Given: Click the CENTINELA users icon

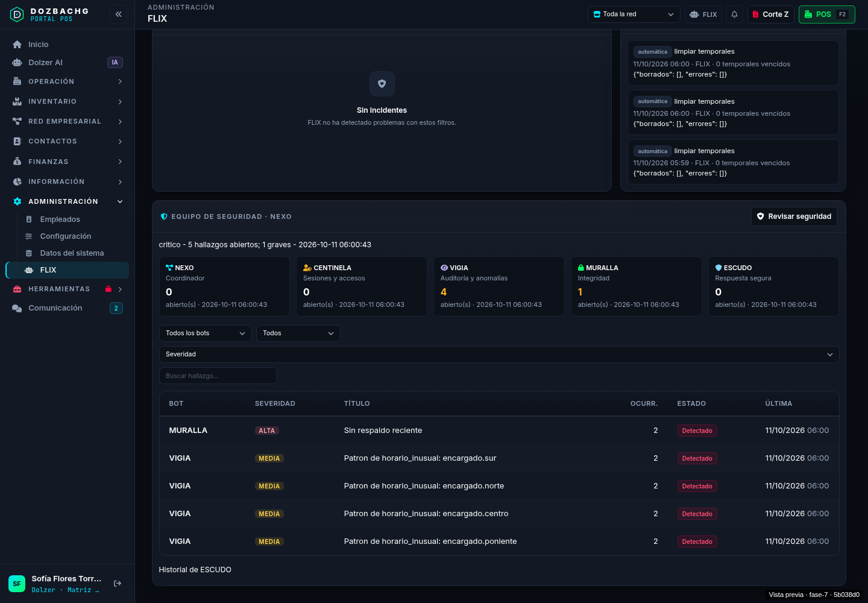Looking at the screenshot, I should click(307, 268).
